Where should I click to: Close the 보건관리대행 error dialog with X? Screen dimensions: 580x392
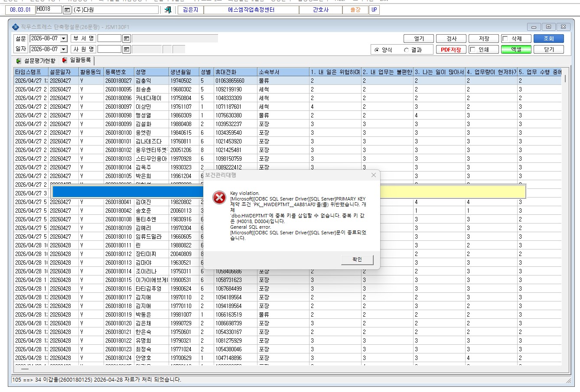[x=374, y=175]
